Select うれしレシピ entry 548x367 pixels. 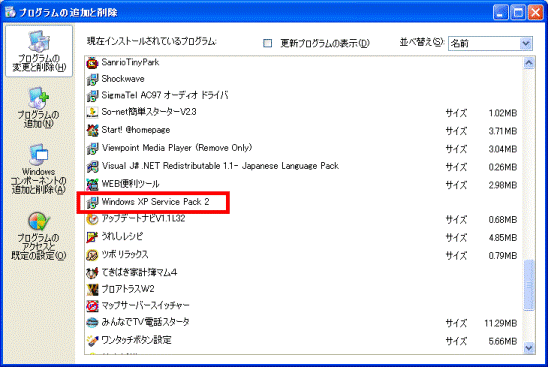[122, 237]
